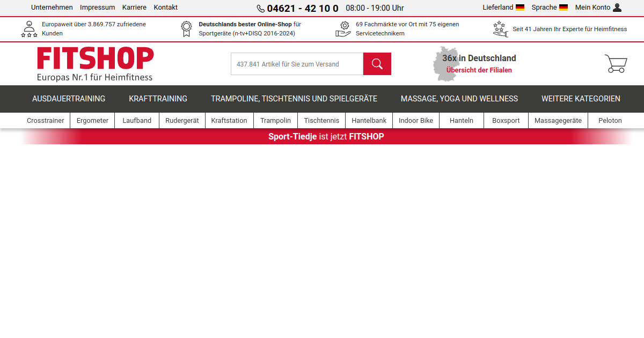Click the German flag next to Lieferland

520,8
